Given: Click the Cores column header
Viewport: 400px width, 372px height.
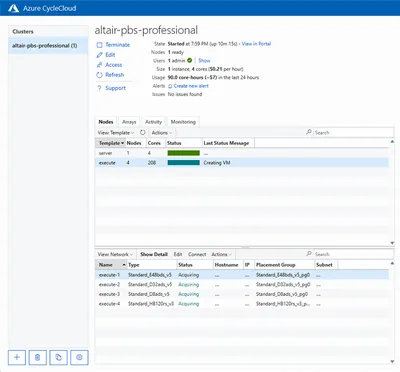Looking at the screenshot, I should click(156, 143).
